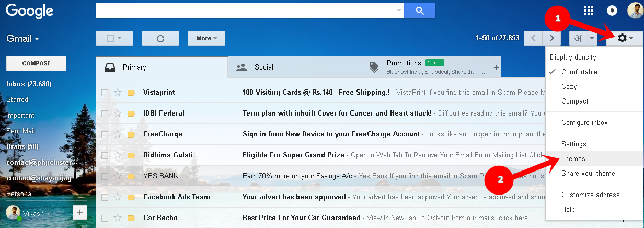644x228 pixels.
Task: Switch to the Social tab
Action: pos(294,67)
